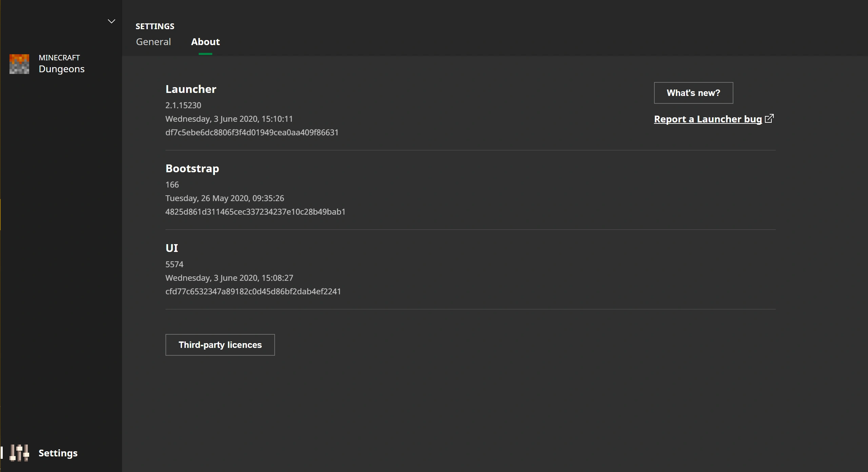868x472 pixels.
Task: Click the external link icon beside Report bug
Action: (x=769, y=119)
